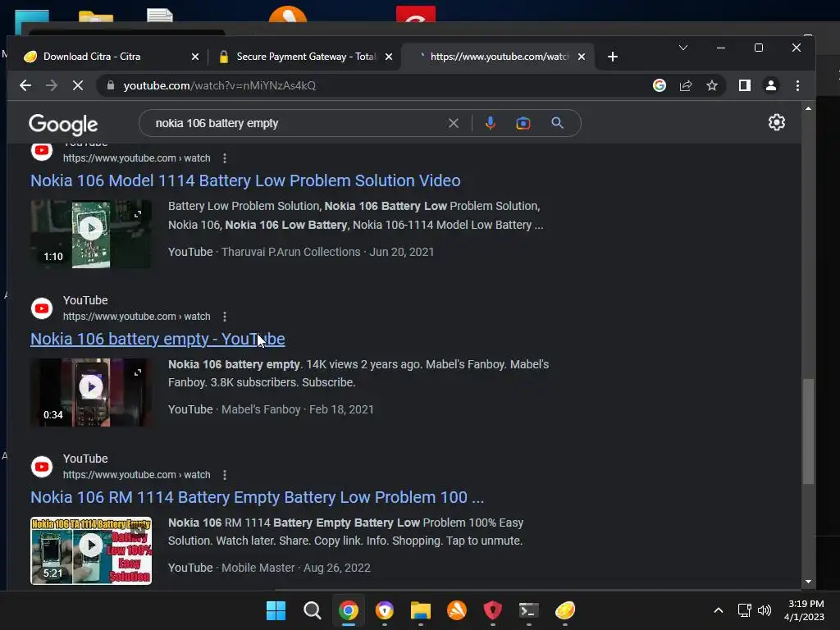Open Windows taskbar search
This screenshot has width=840, height=630.
[x=312, y=610]
